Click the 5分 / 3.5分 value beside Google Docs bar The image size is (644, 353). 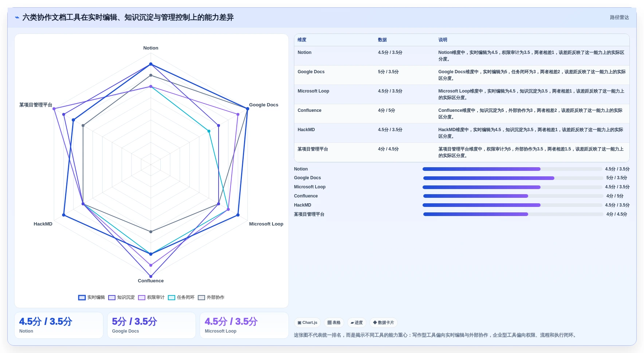tap(617, 178)
